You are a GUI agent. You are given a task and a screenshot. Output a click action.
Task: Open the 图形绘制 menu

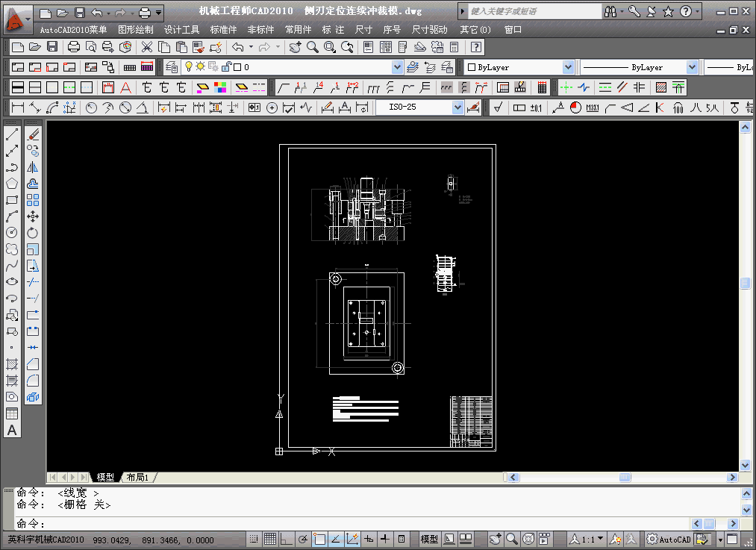coord(135,30)
